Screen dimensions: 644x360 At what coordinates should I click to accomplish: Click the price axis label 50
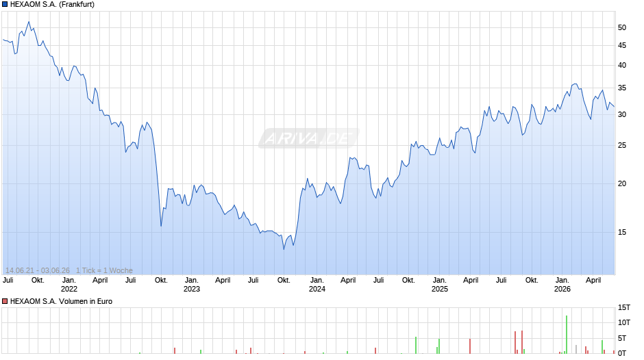(622, 27)
